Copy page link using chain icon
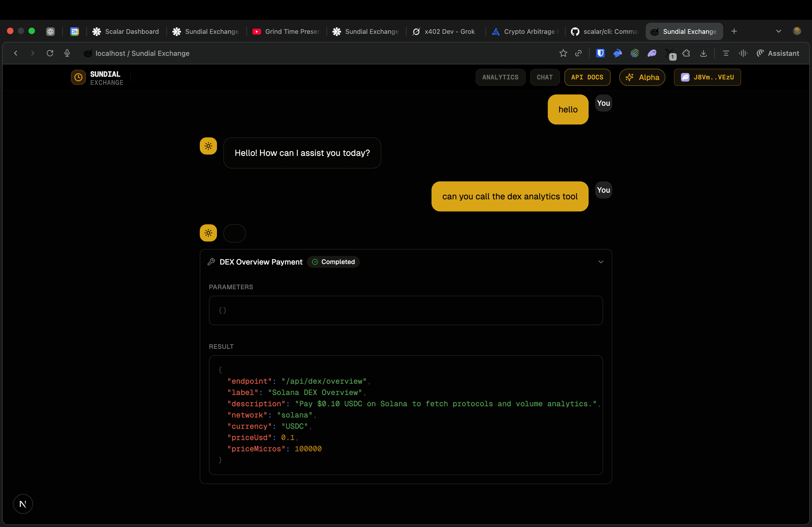 tap(578, 53)
